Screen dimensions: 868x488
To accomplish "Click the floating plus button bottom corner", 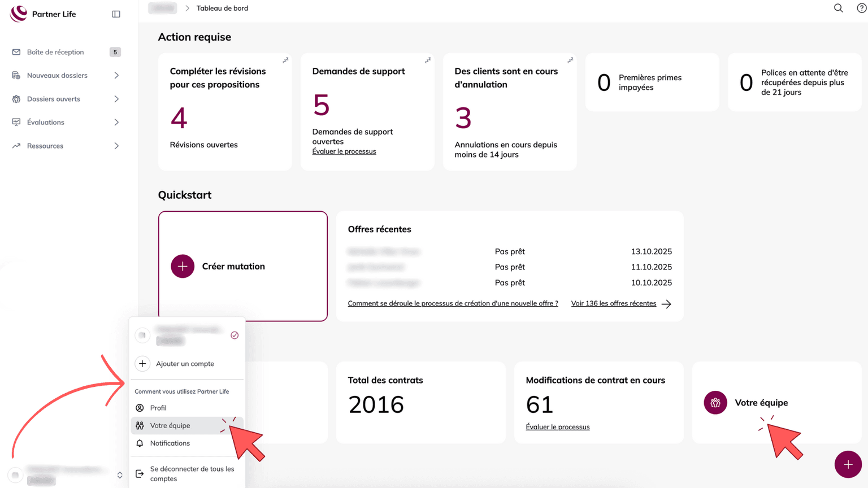I will tap(848, 464).
